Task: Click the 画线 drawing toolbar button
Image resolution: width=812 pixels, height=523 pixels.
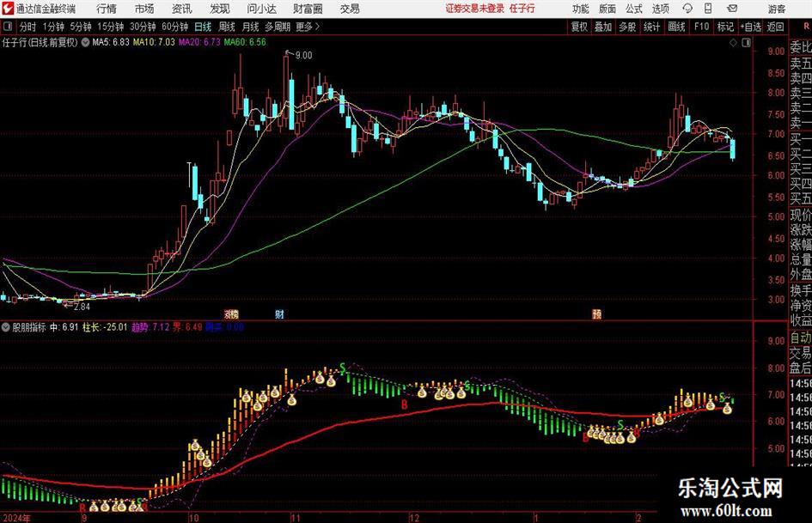Action: (676, 27)
